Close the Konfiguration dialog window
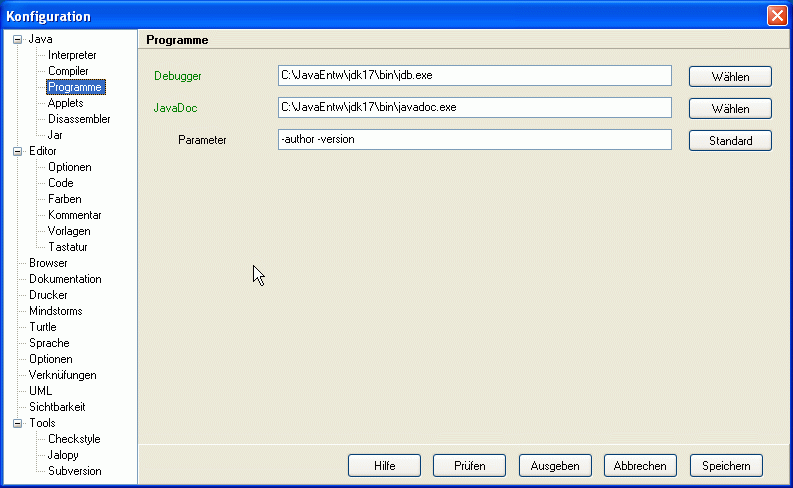The image size is (793, 488). 776,16
